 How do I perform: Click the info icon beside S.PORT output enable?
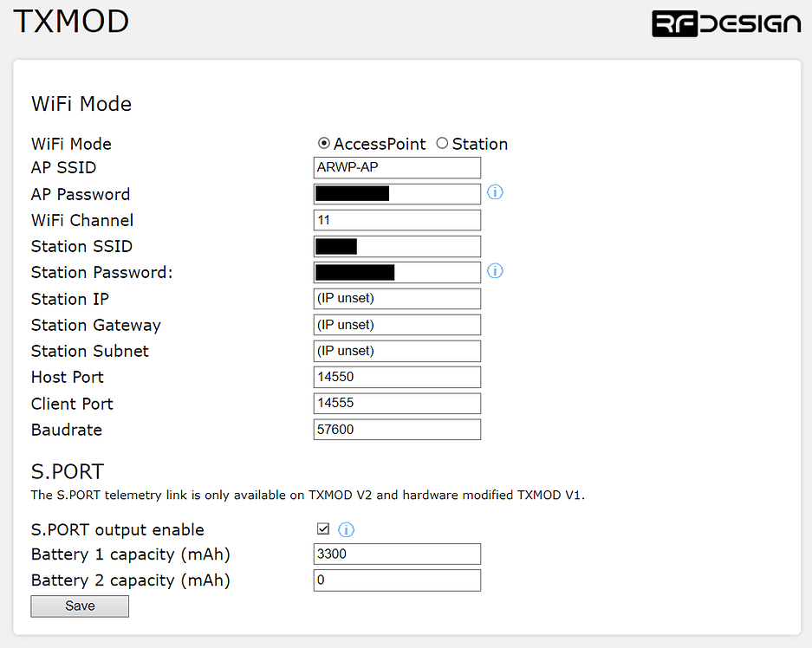pyautogui.click(x=346, y=529)
